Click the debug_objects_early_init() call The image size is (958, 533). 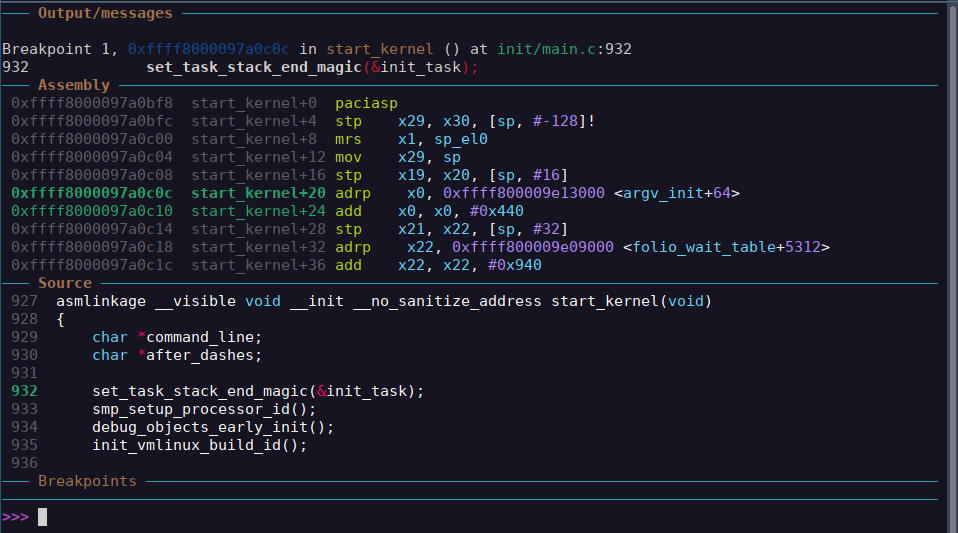click(213, 427)
